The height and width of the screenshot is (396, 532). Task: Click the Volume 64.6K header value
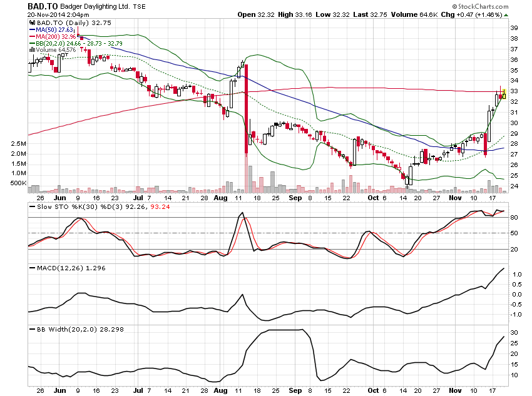(x=414, y=14)
